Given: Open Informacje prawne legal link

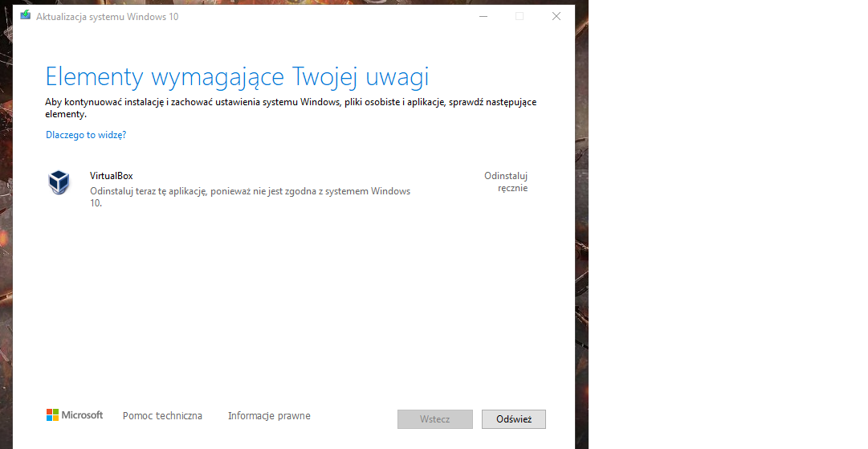Looking at the screenshot, I should (x=269, y=416).
